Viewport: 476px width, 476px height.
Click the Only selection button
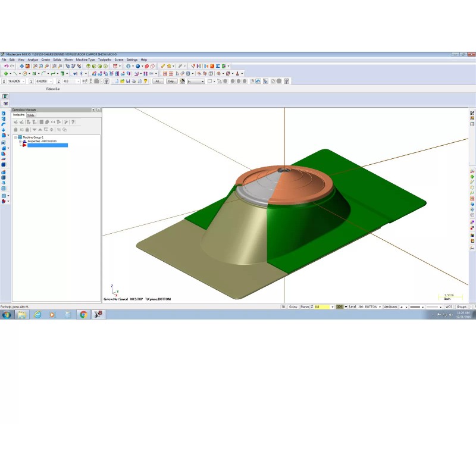click(x=171, y=82)
